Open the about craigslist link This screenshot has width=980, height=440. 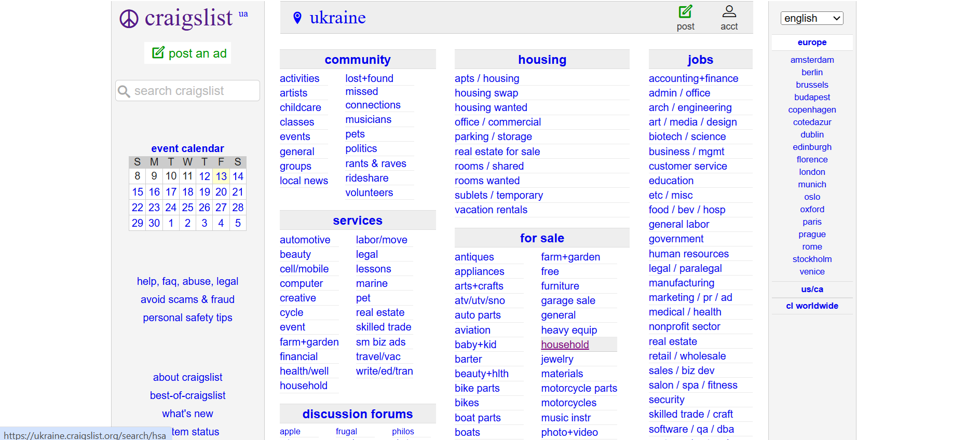tap(187, 377)
